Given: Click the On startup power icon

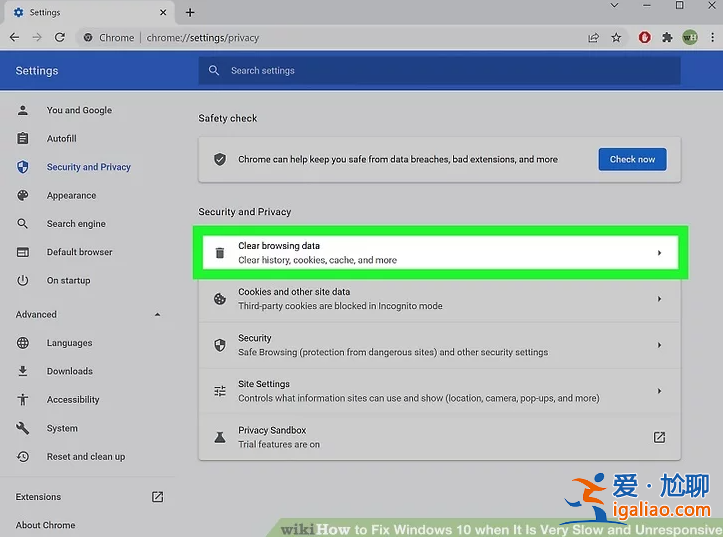Looking at the screenshot, I should click(23, 280).
